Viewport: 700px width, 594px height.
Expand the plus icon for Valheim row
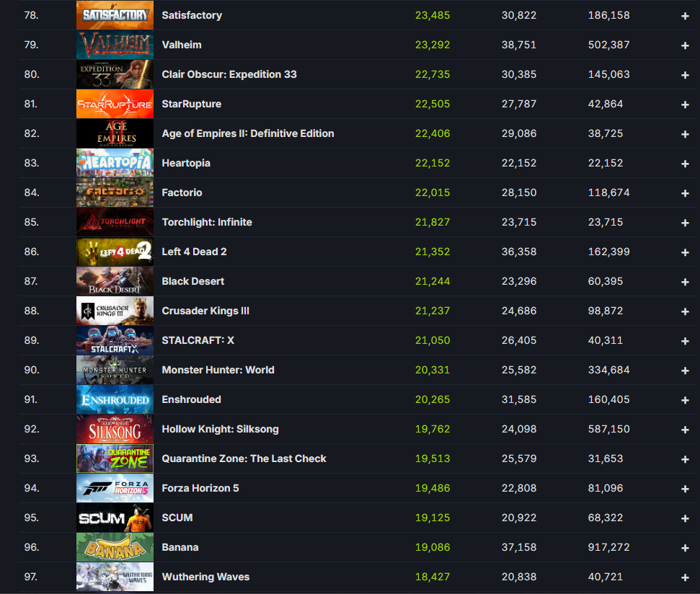pyautogui.click(x=685, y=45)
